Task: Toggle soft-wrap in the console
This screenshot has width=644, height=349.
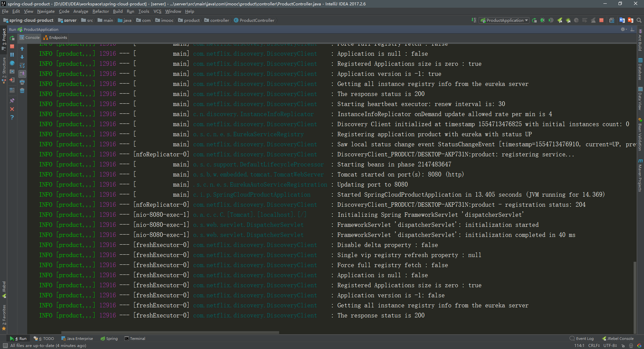Action: pos(22,65)
